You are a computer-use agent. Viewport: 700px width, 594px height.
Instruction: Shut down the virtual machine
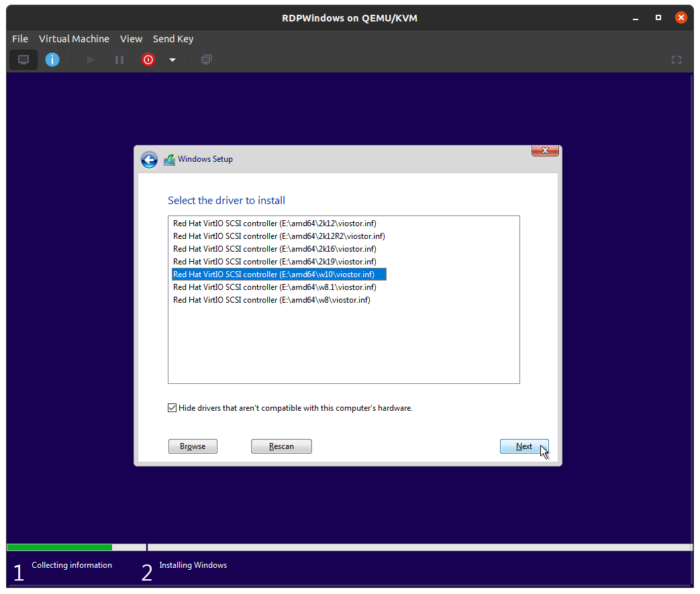(x=148, y=60)
